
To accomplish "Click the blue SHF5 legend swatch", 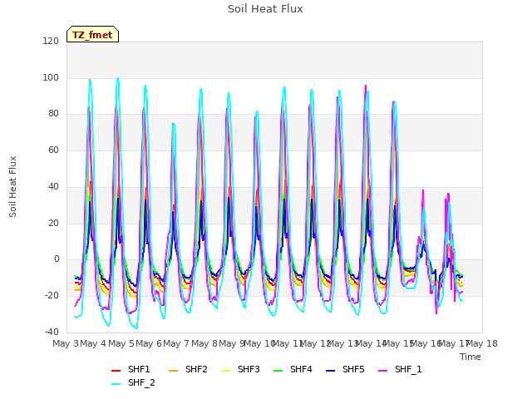I will (331, 371).
